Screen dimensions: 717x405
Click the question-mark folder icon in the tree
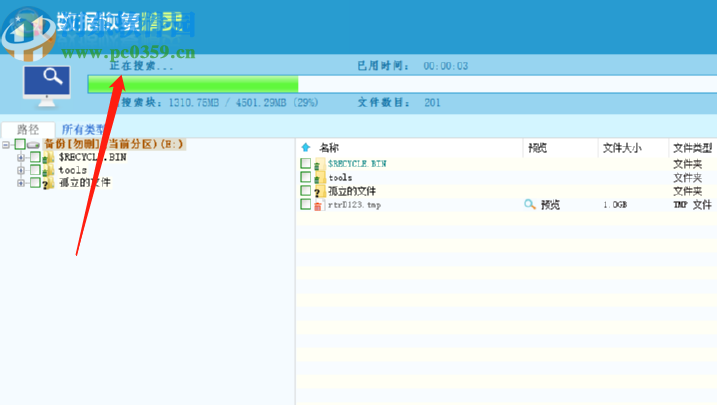tap(48, 183)
